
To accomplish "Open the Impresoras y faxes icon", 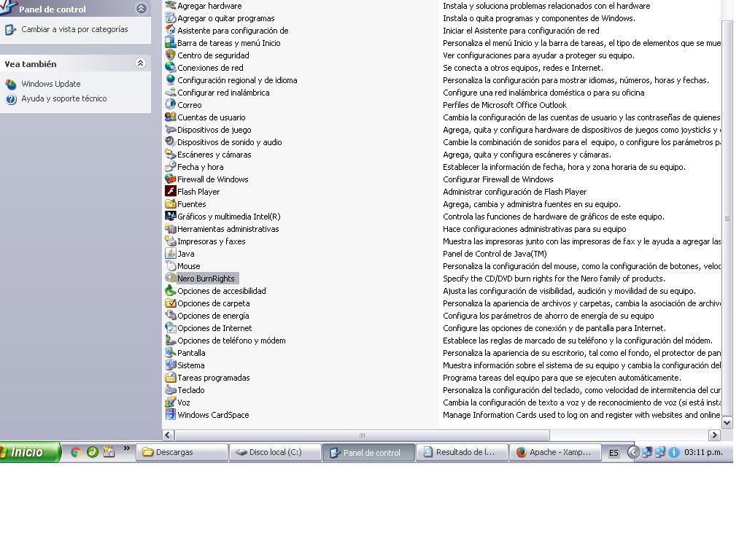I will 171,241.
